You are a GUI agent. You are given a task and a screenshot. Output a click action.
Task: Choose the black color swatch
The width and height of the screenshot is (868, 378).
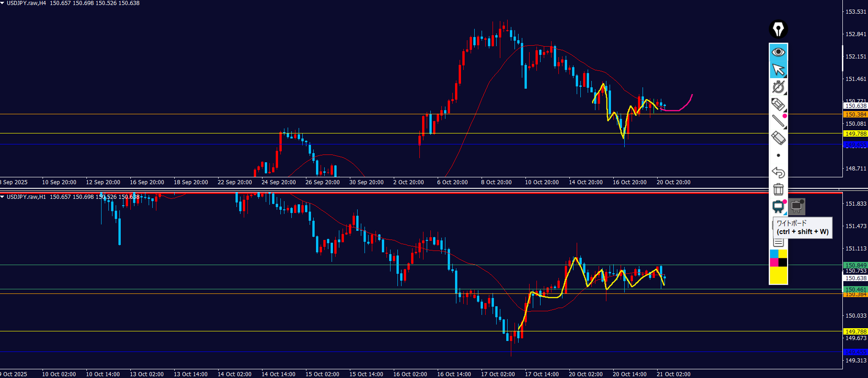pos(783,262)
